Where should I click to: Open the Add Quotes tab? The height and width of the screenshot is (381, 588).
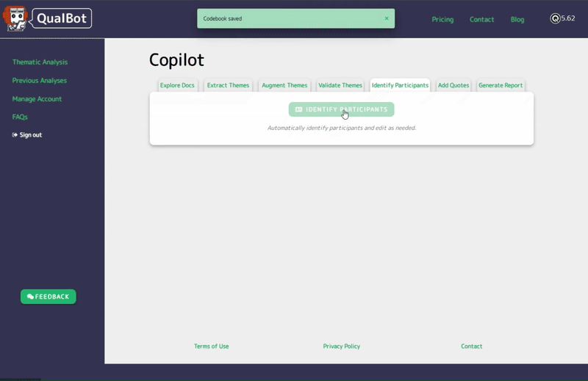tap(453, 85)
